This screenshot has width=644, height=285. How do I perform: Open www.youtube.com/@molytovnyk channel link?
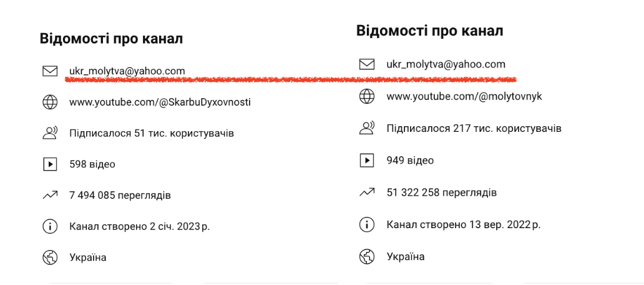pyautogui.click(x=464, y=96)
